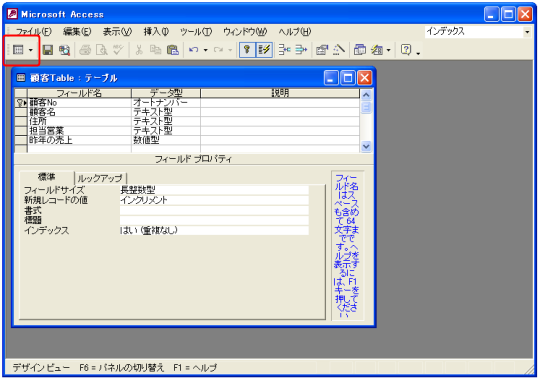Click the Access key icon in the title bar
The width and height of the screenshot is (540, 378).
point(12,14)
